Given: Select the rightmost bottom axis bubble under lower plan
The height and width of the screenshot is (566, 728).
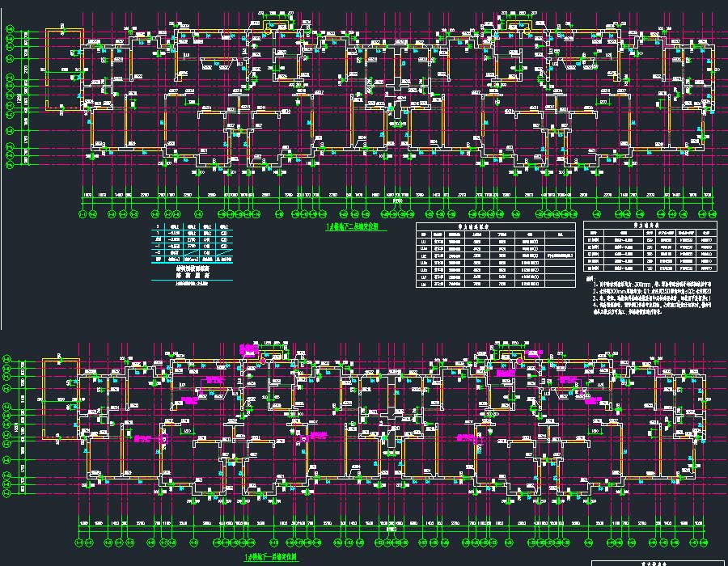Looking at the screenshot, I should (705, 544).
